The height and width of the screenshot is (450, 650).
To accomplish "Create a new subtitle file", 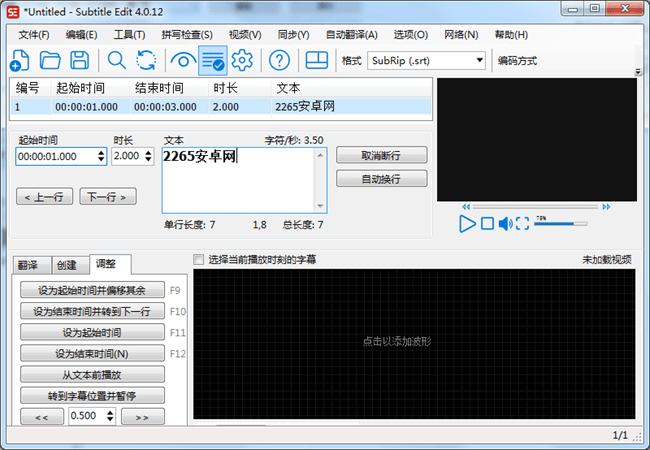I will click(x=22, y=60).
